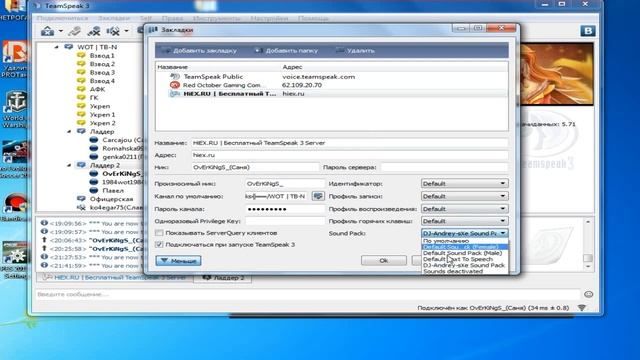
Task: Click the third TeamSpeak toolbar icon
Action: [94, 31]
